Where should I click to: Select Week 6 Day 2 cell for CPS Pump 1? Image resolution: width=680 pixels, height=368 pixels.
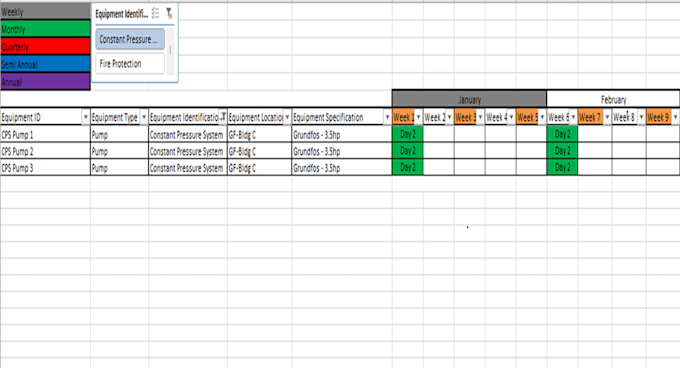(562, 134)
